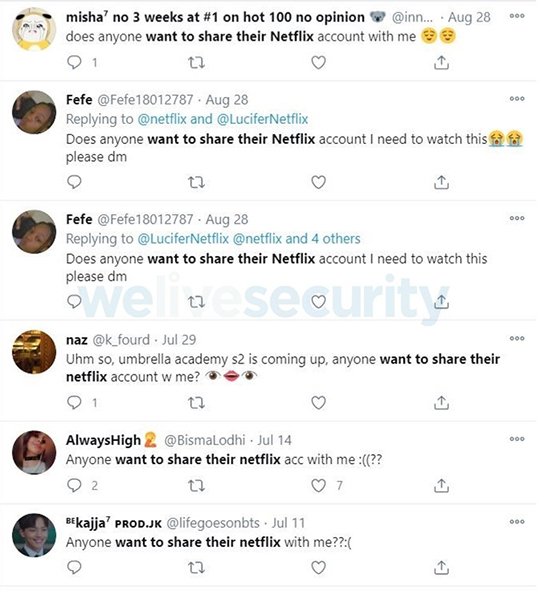This screenshot has height=591, width=540.
Task: Share kajja's tweet from Jul 11
Action: click(x=441, y=568)
